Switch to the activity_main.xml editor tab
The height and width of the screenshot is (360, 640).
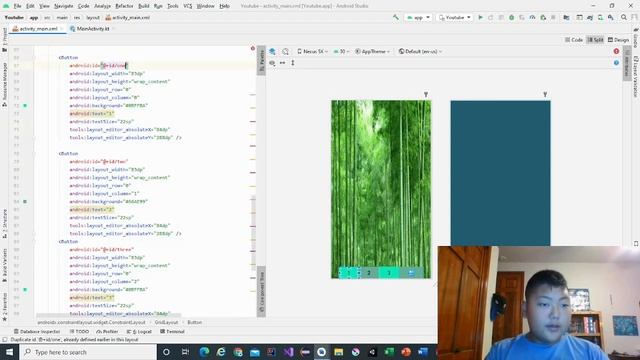click(38, 29)
